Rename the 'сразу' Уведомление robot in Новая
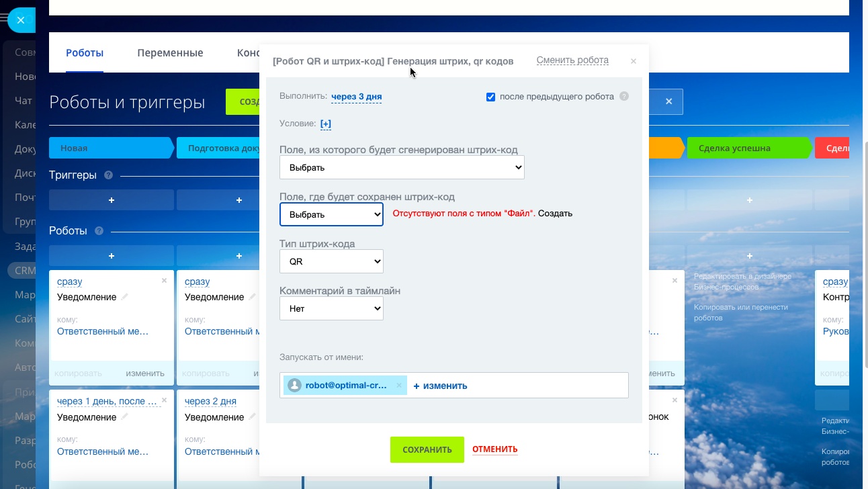The image size is (868, 489). (125, 297)
